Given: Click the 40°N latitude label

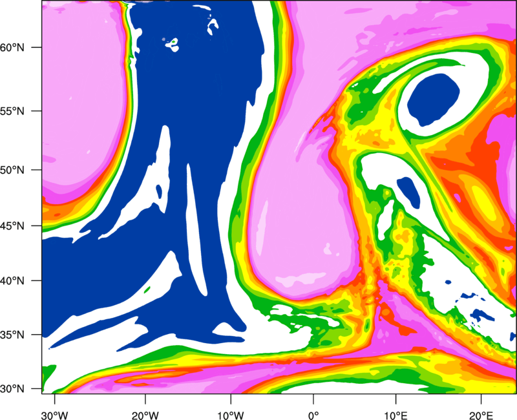Looking at the screenshot, I should point(12,281).
